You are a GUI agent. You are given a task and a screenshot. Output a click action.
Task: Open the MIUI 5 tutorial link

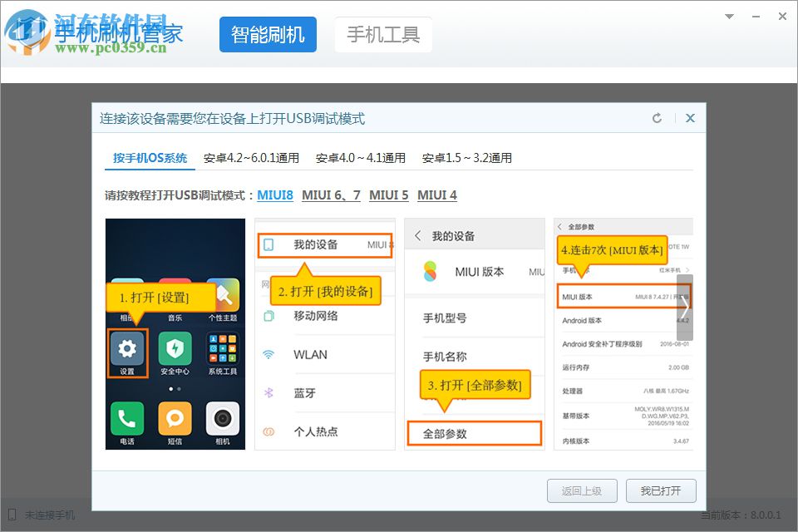point(389,195)
